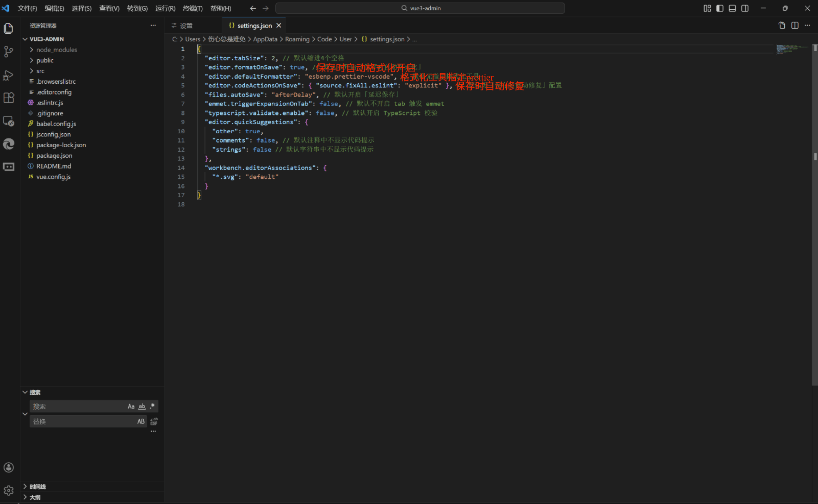This screenshot has width=818, height=504.
Task: Expand the src folder
Action: pos(40,71)
